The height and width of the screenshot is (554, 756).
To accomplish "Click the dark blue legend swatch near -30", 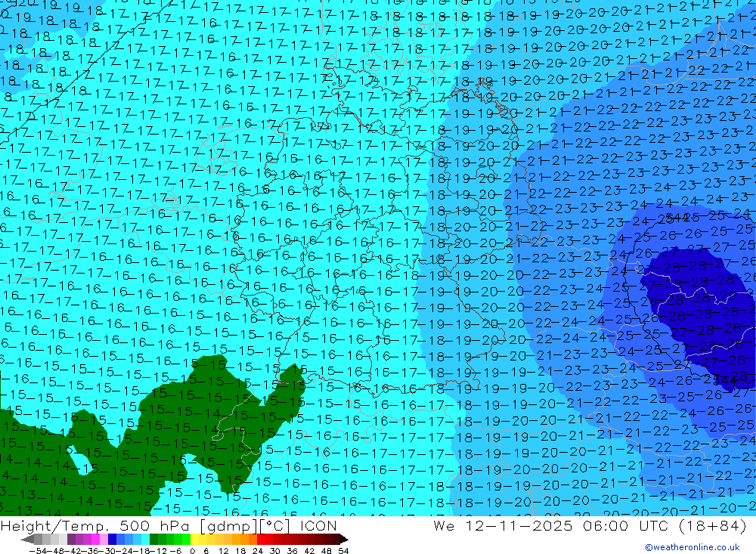I will tap(112, 539).
